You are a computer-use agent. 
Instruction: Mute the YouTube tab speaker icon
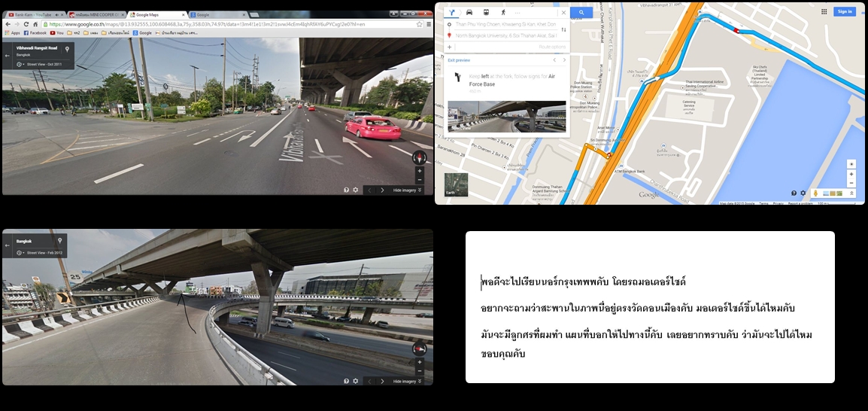56,14
